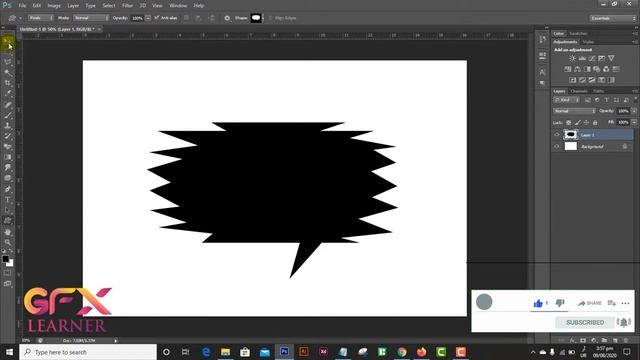
Task: Add a Brightness/Contrast adjustment
Action: (573, 58)
